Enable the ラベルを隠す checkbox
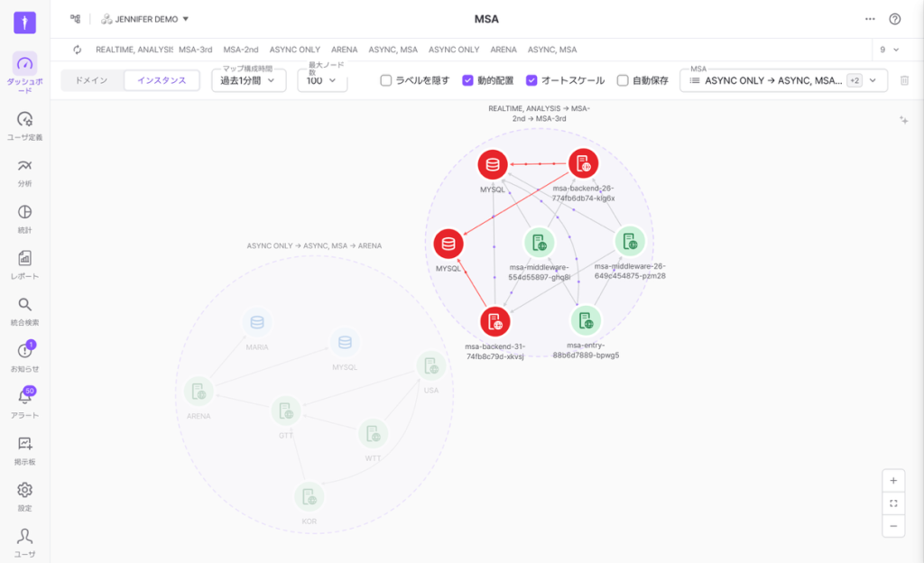Image resolution: width=924 pixels, height=563 pixels. (x=386, y=80)
